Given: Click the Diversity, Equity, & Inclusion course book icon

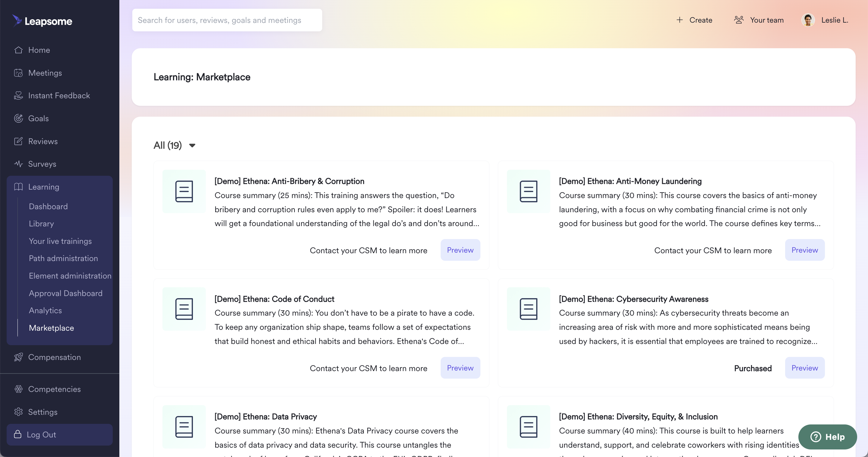Looking at the screenshot, I should point(528,427).
